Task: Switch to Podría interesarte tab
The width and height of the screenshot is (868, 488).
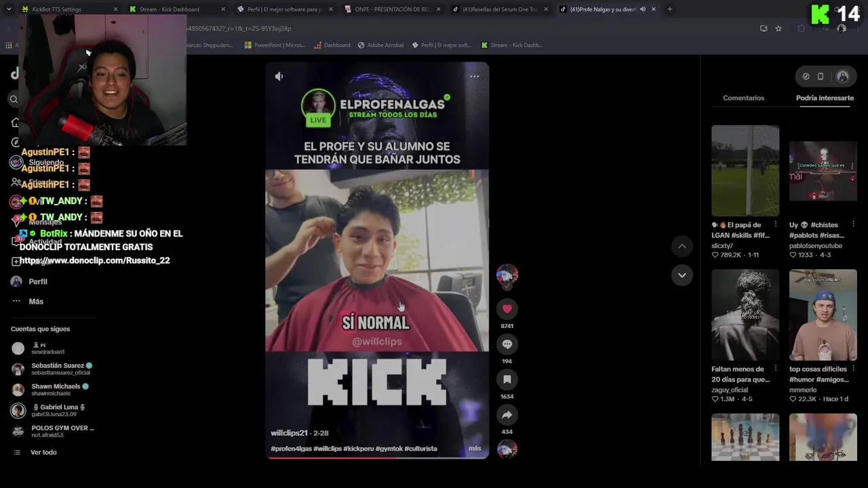Action: pyautogui.click(x=825, y=98)
